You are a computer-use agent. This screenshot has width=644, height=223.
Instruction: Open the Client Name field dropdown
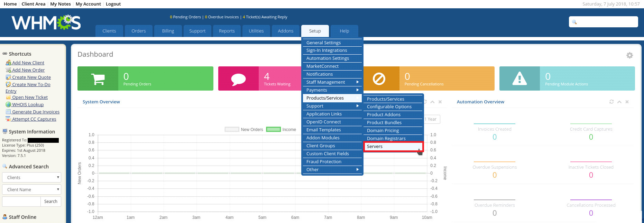pos(31,189)
